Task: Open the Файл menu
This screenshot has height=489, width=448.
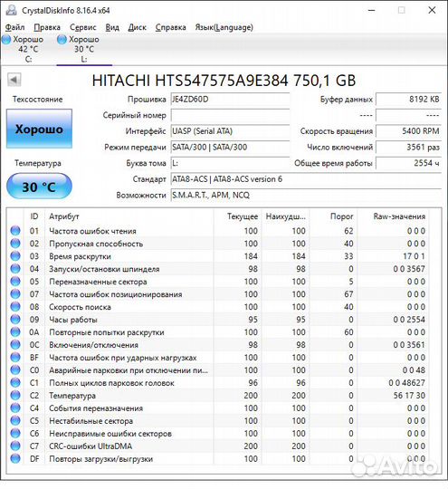Action: (14, 27)
